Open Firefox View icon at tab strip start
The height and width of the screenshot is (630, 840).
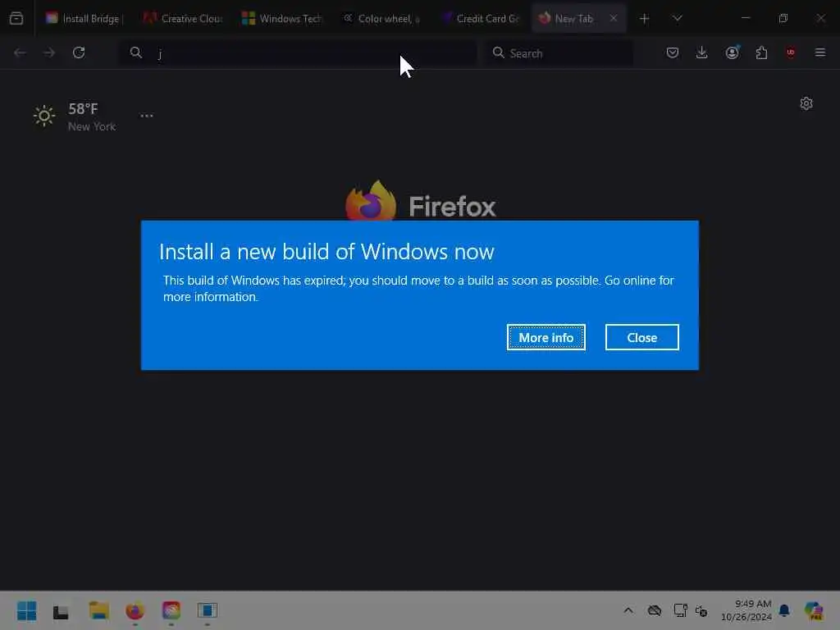click(x=16, y=19)
